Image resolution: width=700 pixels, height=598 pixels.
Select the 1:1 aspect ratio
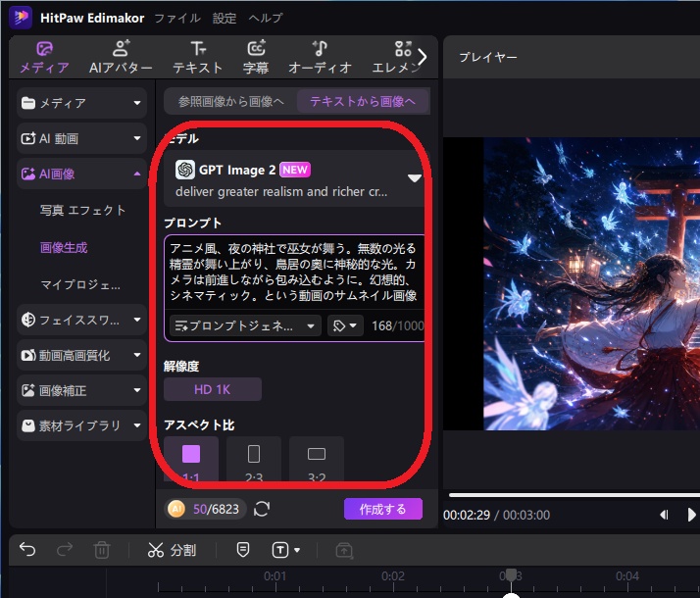click(191, 459)
